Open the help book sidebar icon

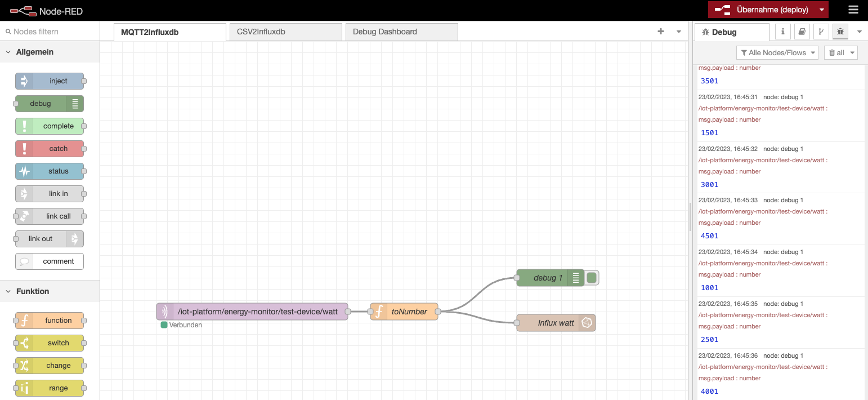click(802, 32)
